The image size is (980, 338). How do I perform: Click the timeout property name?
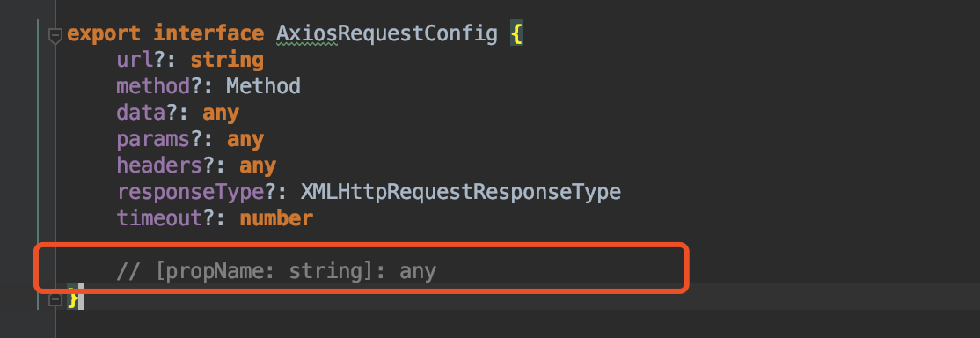point(159,218)
